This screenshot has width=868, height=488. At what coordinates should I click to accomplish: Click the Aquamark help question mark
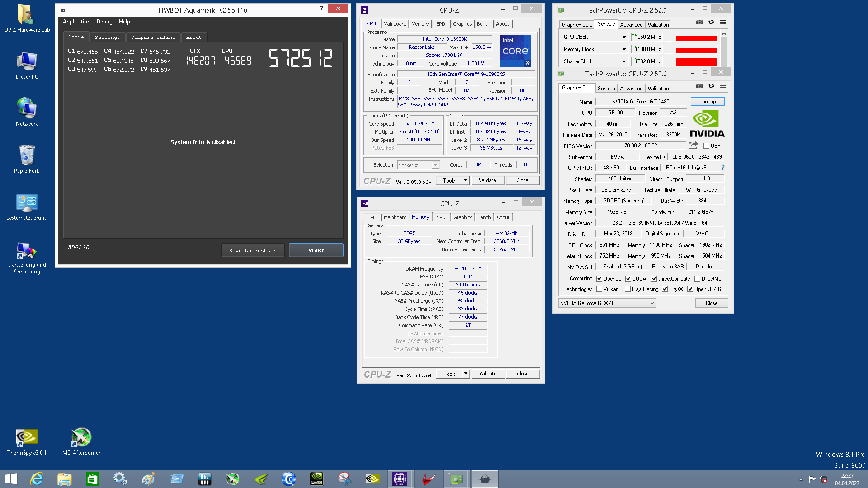coord(321,8)
